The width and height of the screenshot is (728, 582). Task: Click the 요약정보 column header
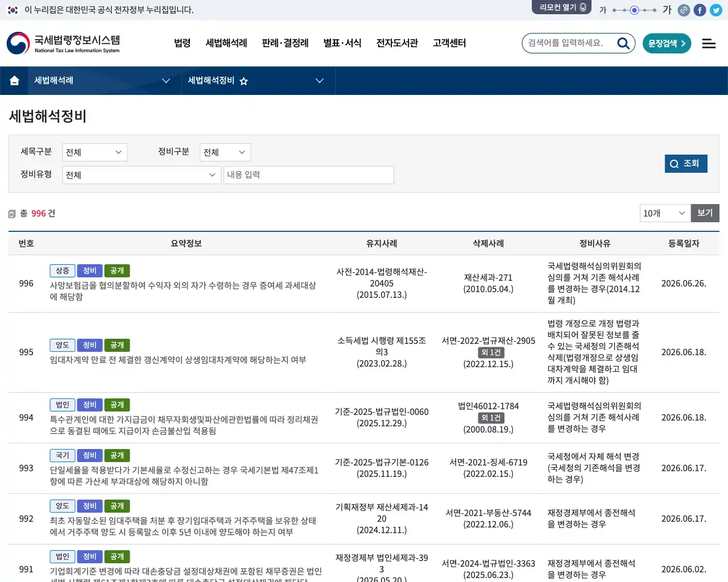click(187, 244)
